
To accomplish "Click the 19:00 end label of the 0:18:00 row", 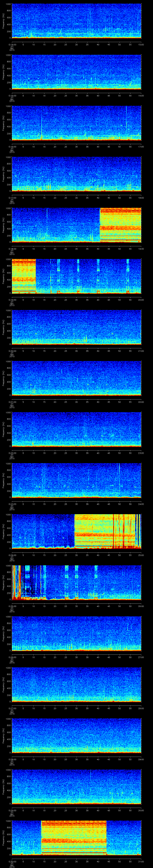I will [x=141, y=249].
